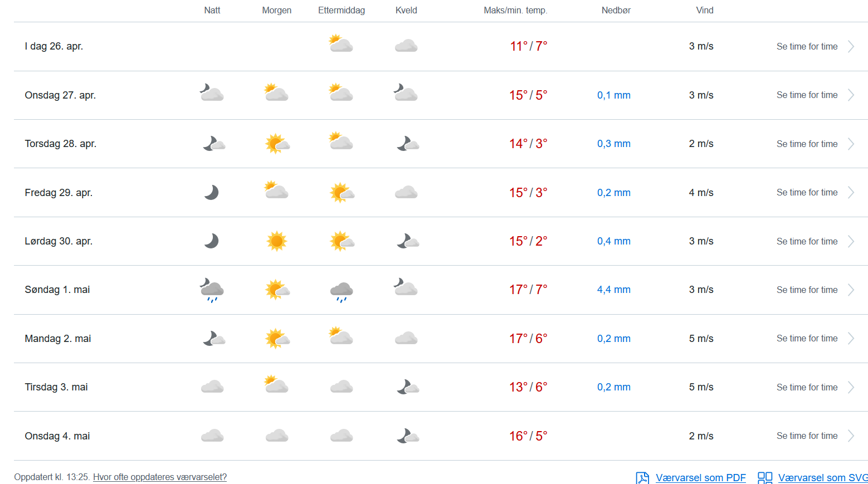Download forecast via 'Værvarsel som PDF' link
868x484 pixels.
click(700, 478)
